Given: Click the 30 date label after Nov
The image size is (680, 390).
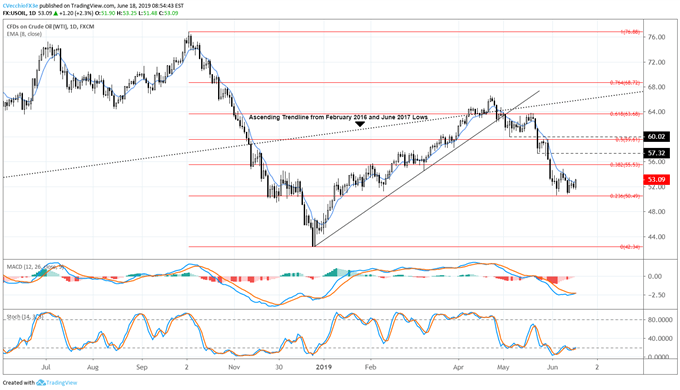Looking at the screenshot, I should coord(279,367).
